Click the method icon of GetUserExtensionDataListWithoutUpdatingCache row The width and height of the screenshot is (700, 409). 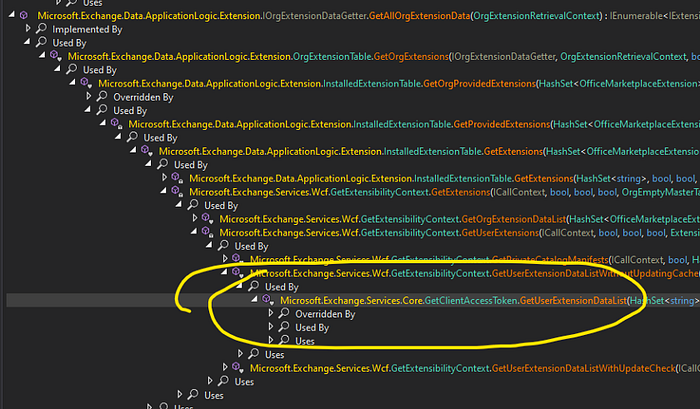pos(238,273)
